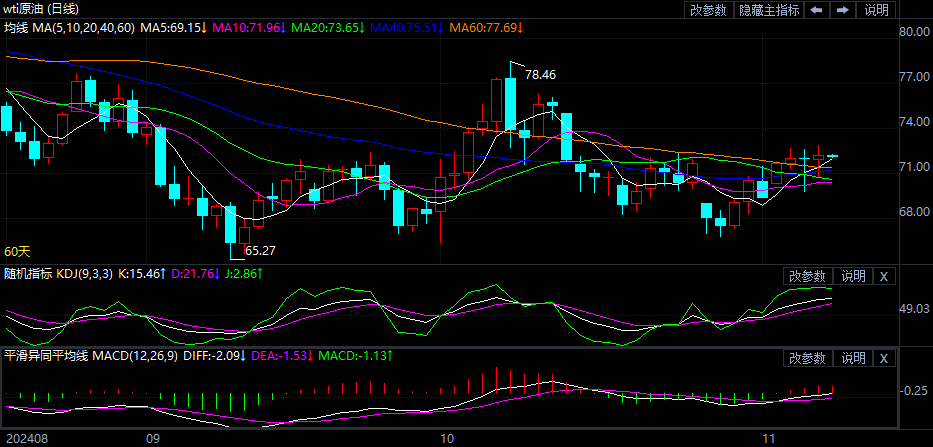
Task: Click the DIFF:-2.09 value
Action: tap(215, 357)
